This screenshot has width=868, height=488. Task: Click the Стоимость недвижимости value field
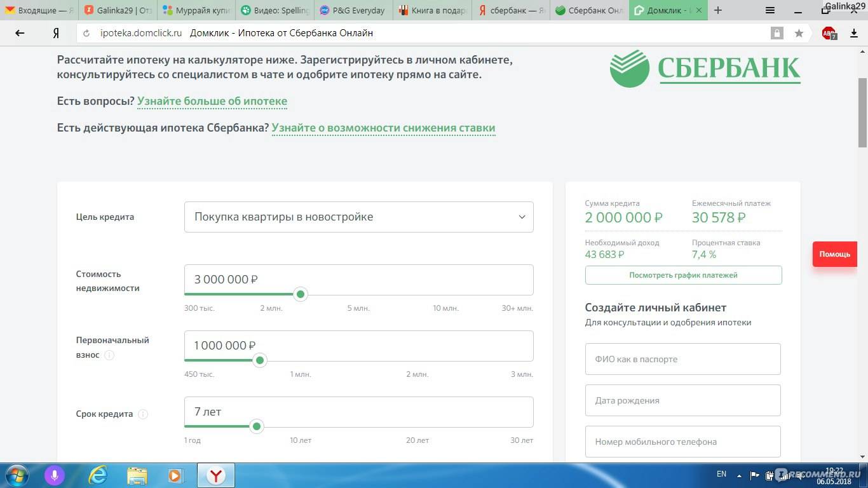359,280
